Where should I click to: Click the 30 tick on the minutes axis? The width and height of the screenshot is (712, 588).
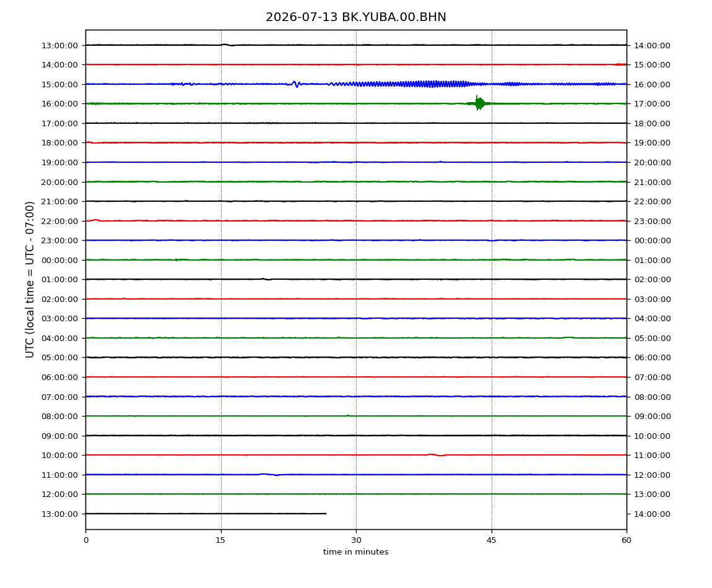pos(356,540)
